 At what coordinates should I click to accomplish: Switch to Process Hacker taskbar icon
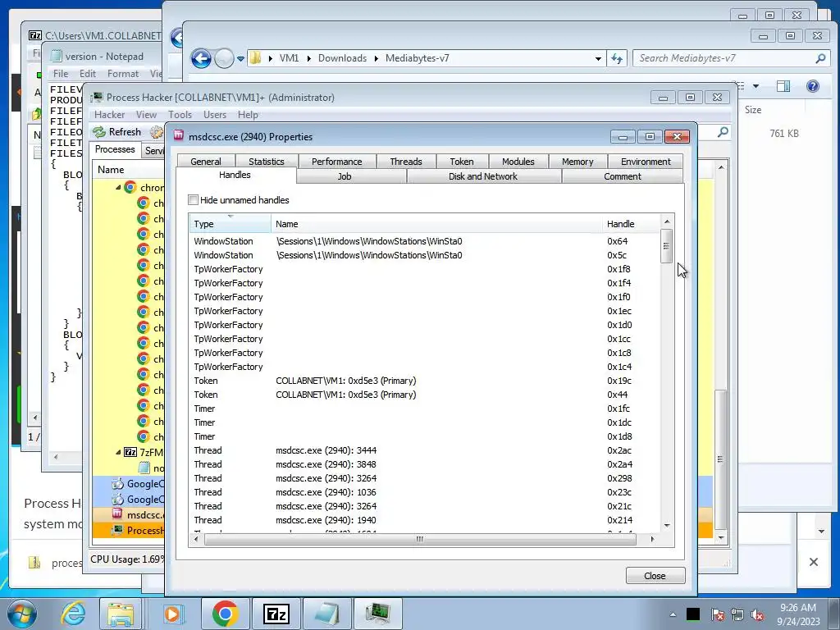(x=378, y=614)
